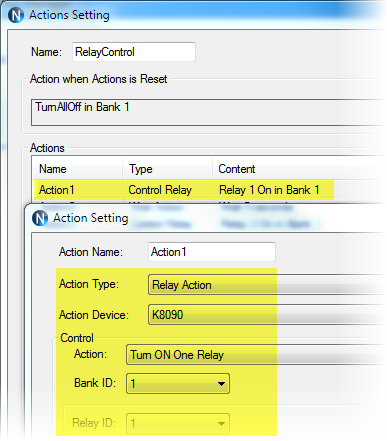Click the Type column header in Actions list
Image resolution: width=387 pixels, height=441 pixels.
(x=167, y=169)
